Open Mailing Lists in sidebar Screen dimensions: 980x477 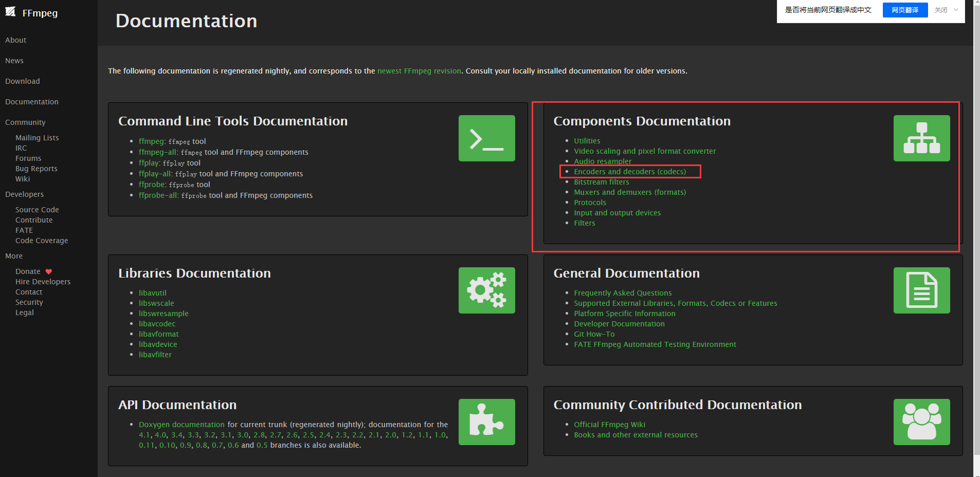click(37, 138)
